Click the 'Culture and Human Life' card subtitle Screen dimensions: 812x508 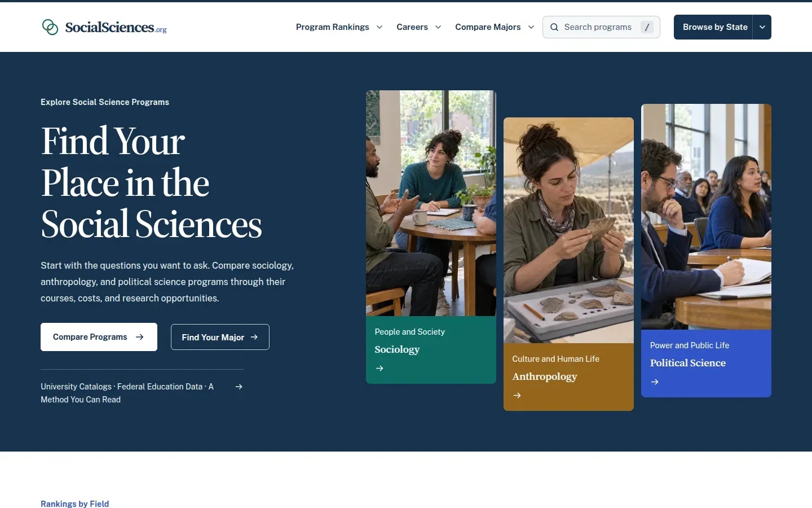(x=556, y=359)
